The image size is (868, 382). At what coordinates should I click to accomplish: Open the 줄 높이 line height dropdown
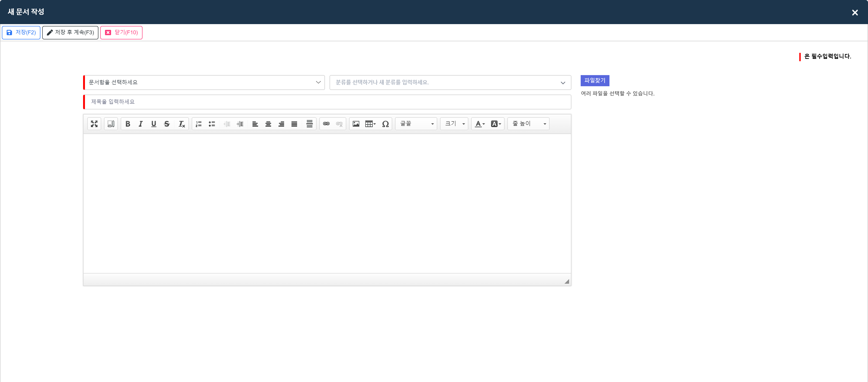528,124
